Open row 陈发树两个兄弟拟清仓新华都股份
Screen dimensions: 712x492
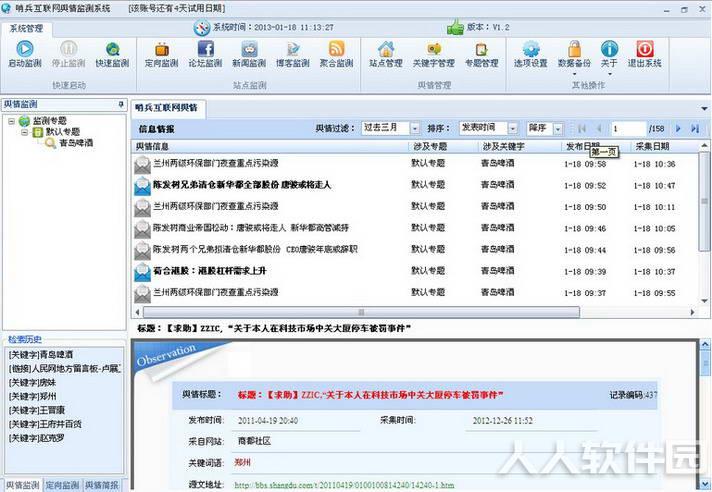(255, 249)
